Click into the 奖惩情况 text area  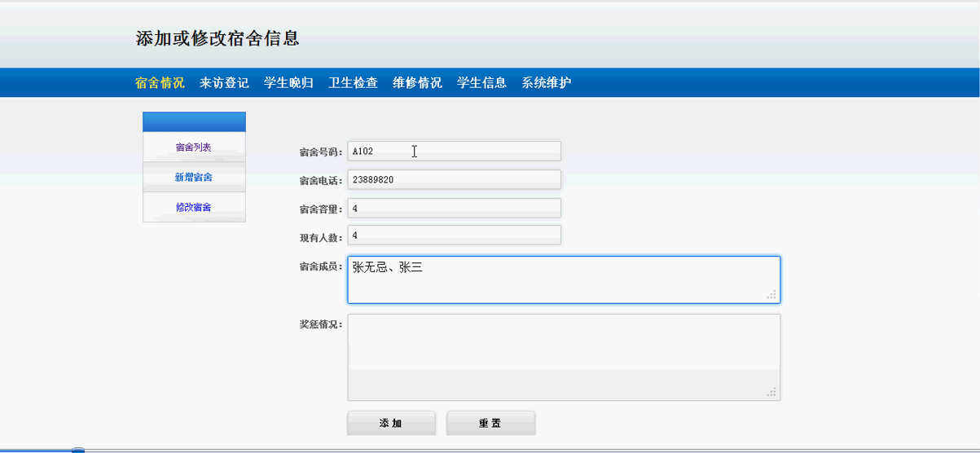click(564, 357)
